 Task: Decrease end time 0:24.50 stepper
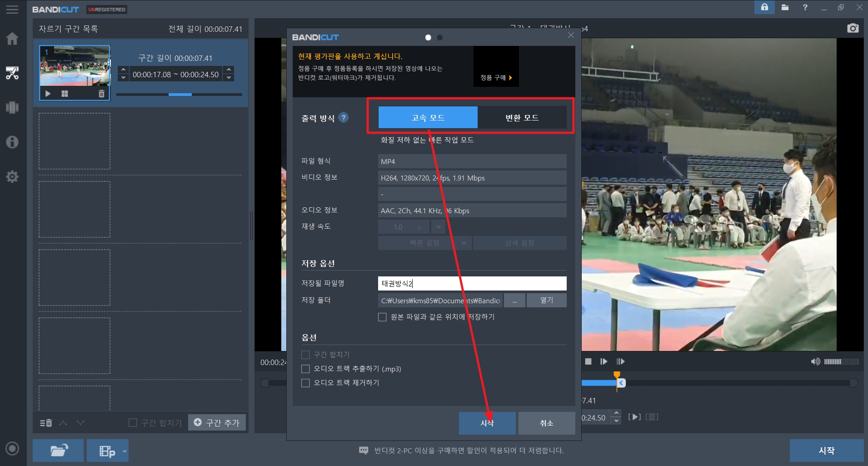[616, 421]
